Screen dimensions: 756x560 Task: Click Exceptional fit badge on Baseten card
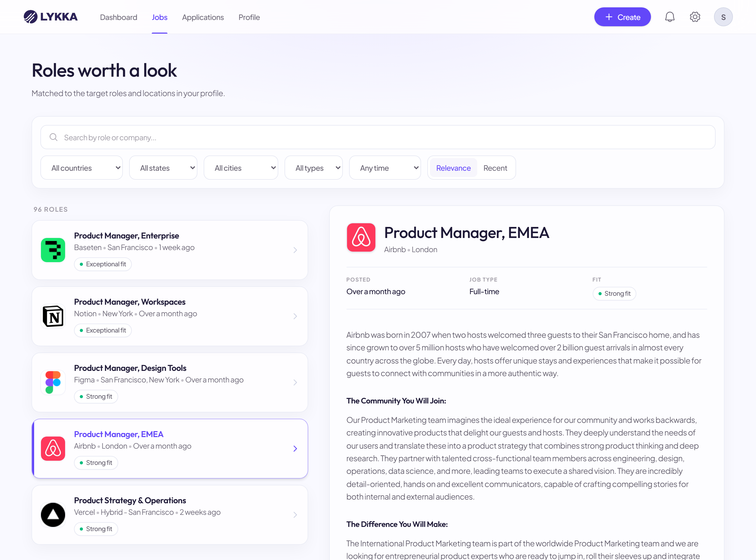[x=103, y=264]
